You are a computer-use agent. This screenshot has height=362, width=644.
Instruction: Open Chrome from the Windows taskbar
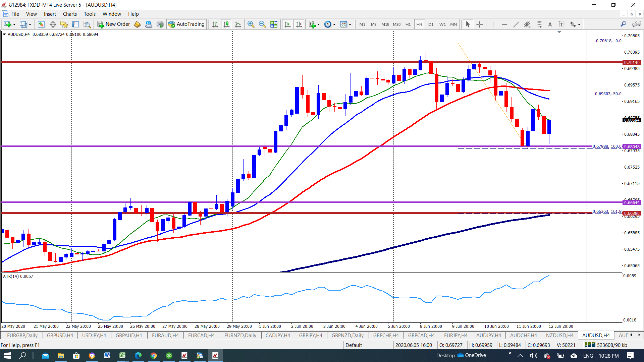point(153,355)
